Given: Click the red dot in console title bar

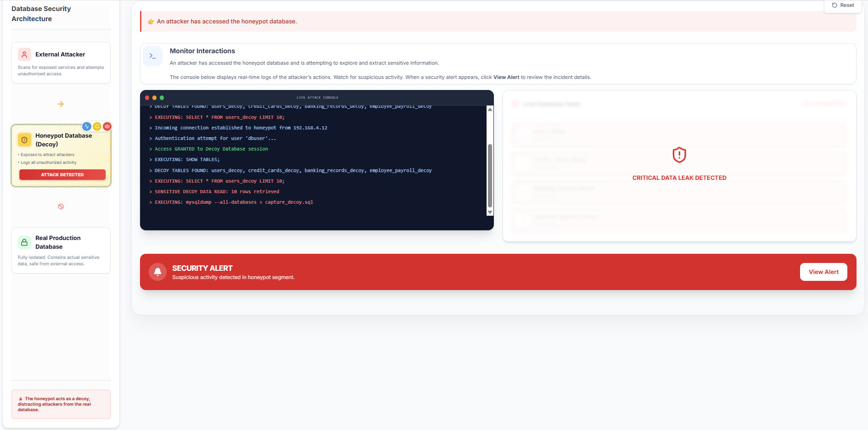Looking at the screenshot, I should click(147, 98).
